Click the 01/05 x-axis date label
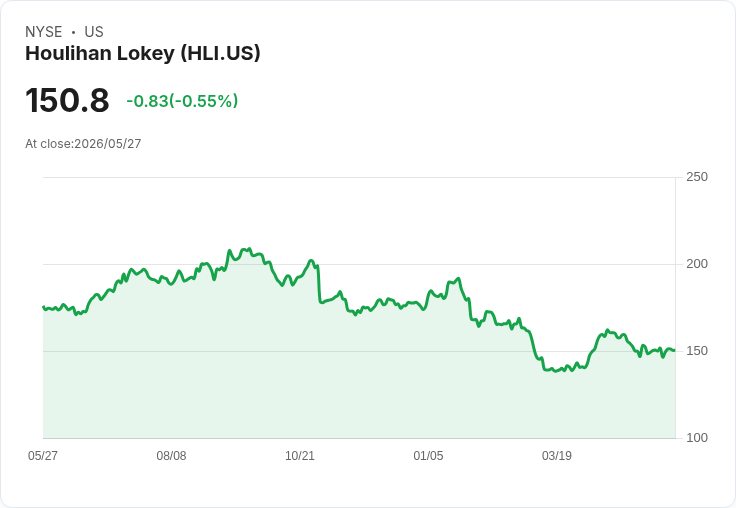Screen dimensions: 736x508 pos(428,456)
